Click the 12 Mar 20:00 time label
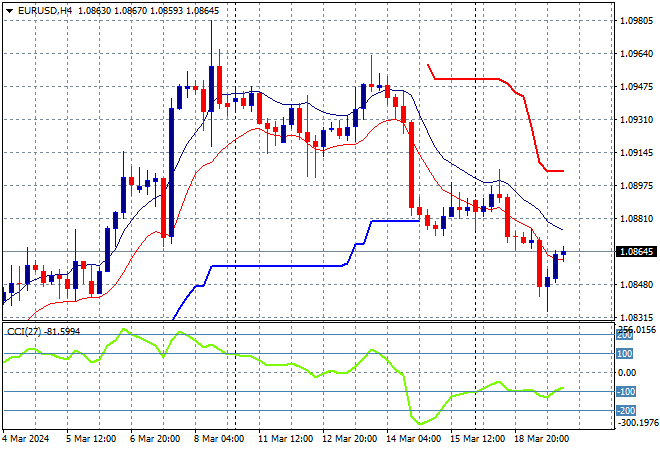The image size is (660, 450). 347,438
